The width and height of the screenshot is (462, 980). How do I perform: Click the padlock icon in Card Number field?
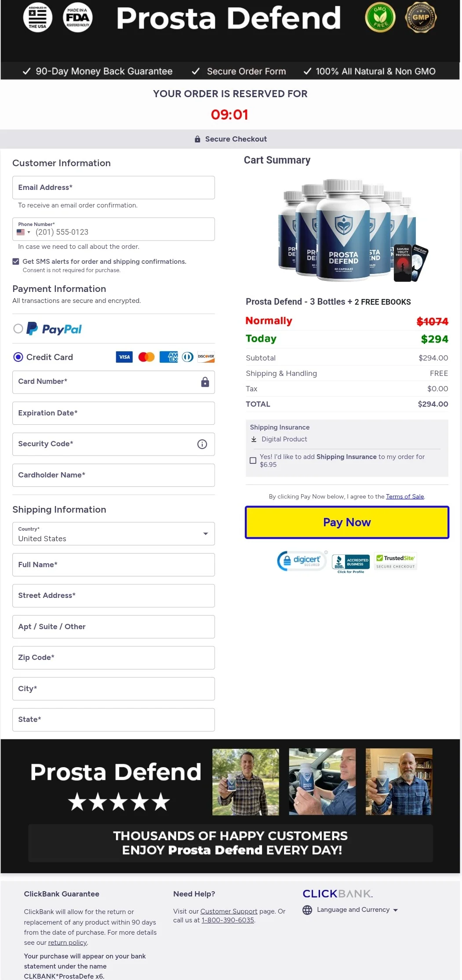(x=205, y=382)
